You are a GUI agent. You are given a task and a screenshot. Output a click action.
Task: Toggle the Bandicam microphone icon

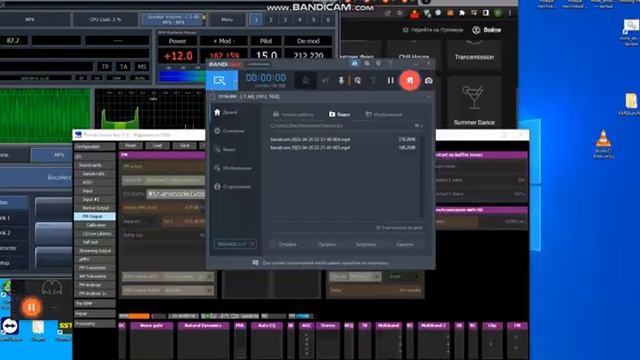click(x=341, y=81)
